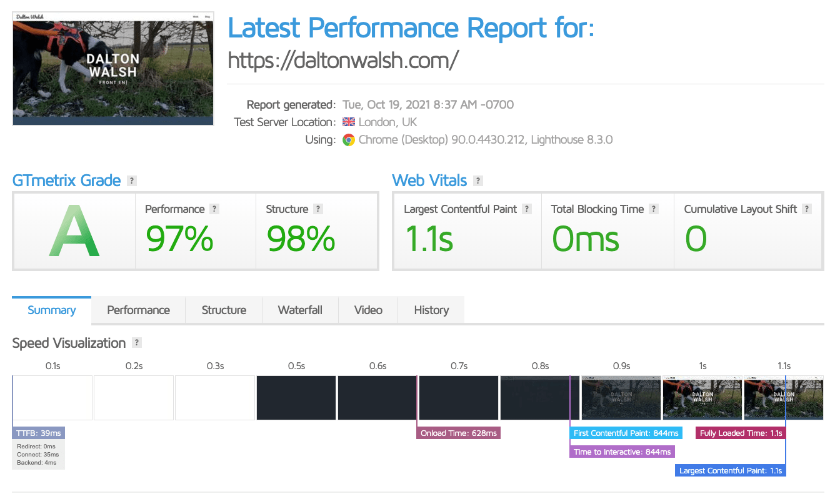Click Chrome (Desktop) 90.0.4430.212 version text
Screen dimensions: 835x504
[x=442, y=140]
